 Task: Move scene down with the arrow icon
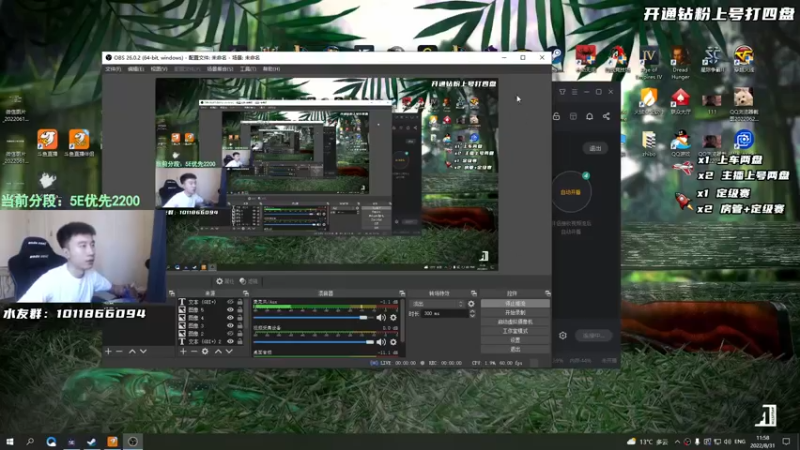point(143,351)
